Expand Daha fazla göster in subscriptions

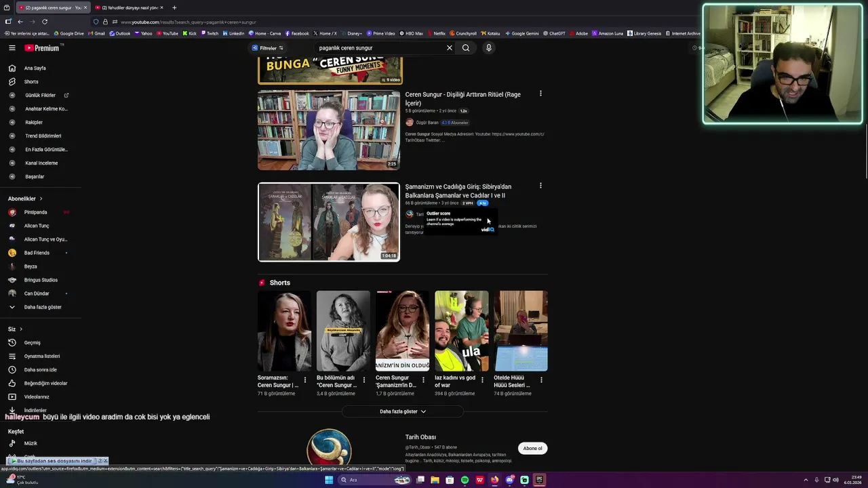[x=43, y=307]
